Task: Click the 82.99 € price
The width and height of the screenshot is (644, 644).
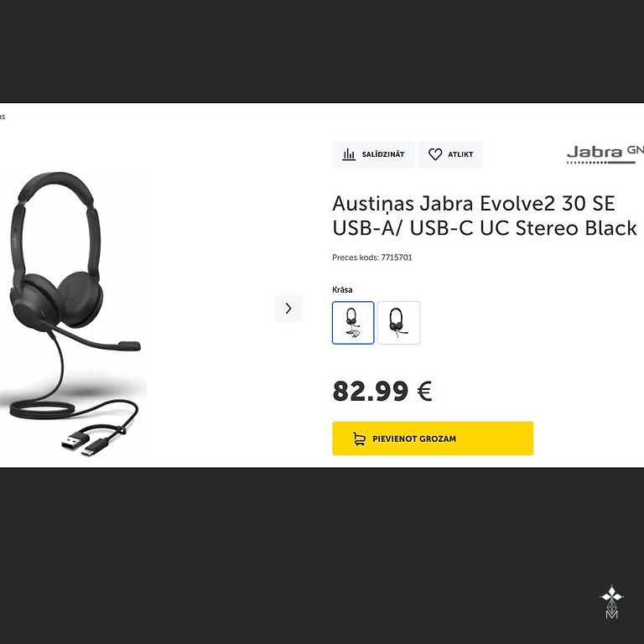Action: click(x=382, y=391)
